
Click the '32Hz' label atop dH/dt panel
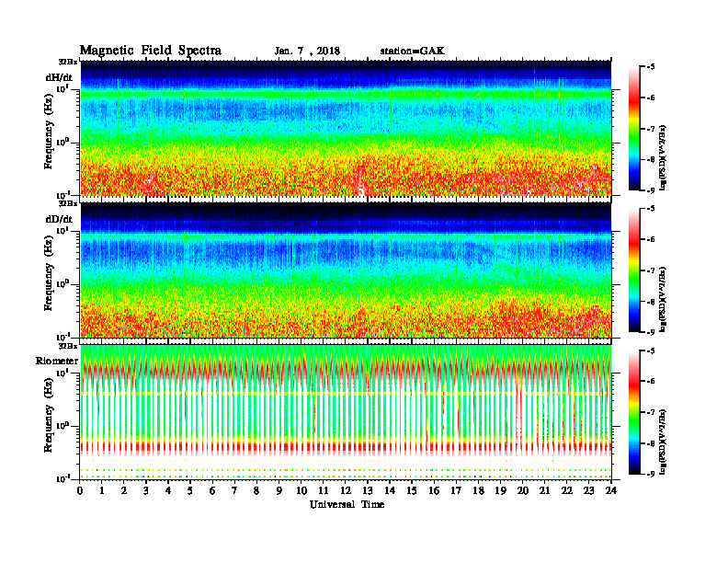coord(68,62)
